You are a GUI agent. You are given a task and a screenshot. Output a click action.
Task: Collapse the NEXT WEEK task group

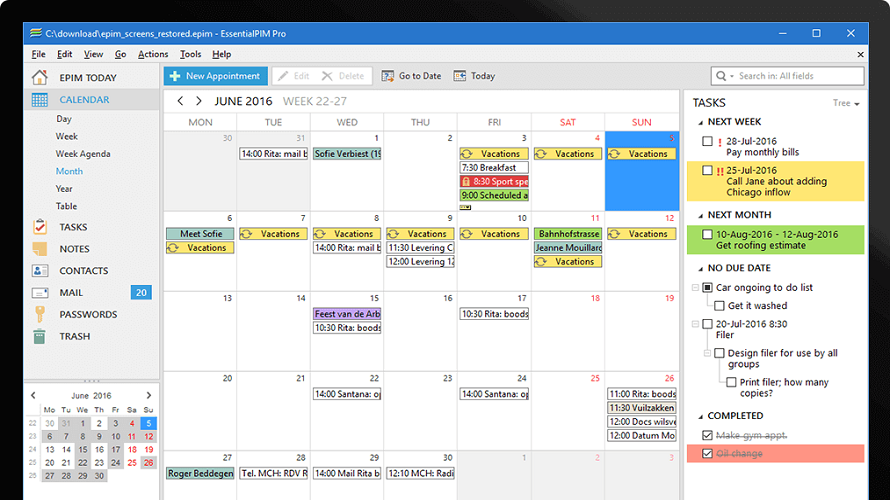tap(700, 122)
